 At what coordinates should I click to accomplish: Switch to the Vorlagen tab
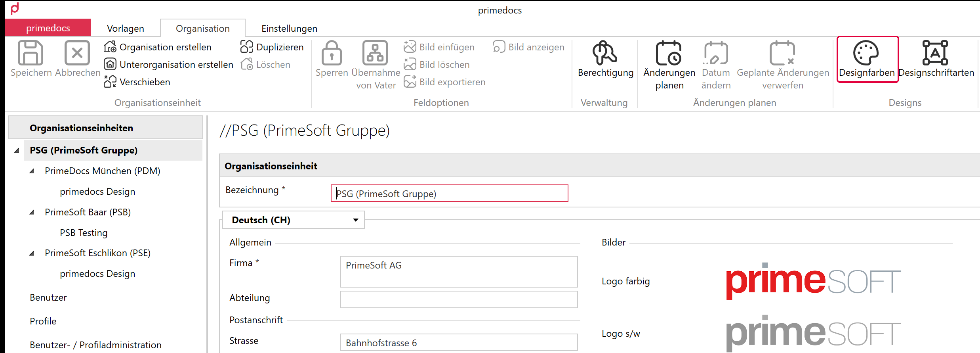[x=126, y=29]
